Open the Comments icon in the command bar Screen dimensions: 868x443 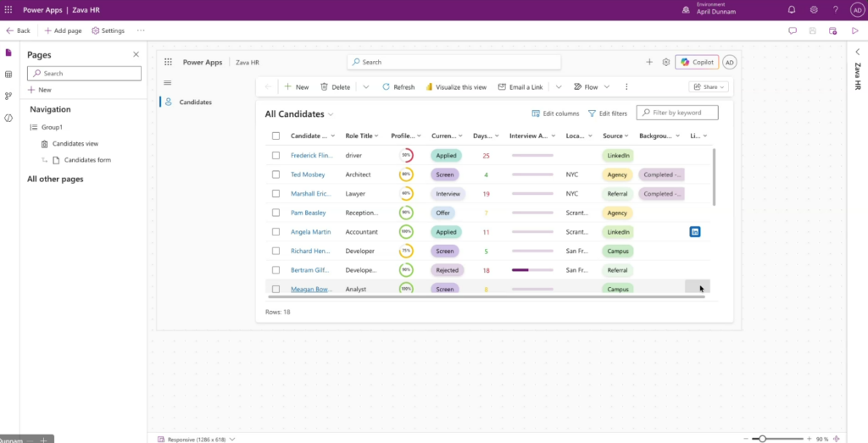point(793,30)
